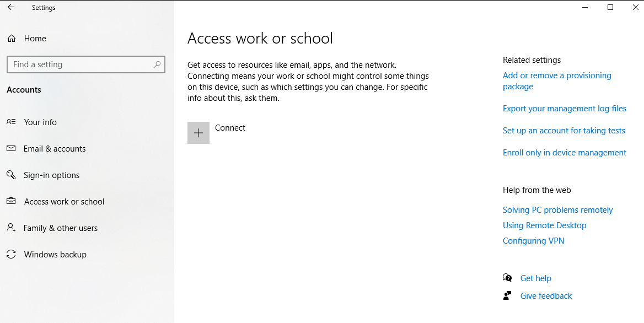This screenshot has height=323, width=644.
Task: Click Using Remote Desktop link
Action: click(x=545, y=225)
